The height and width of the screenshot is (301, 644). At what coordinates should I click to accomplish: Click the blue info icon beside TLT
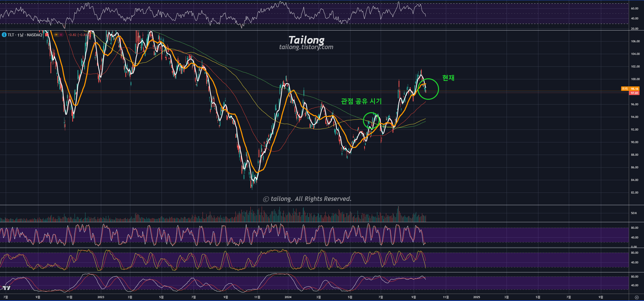click(4, 35)
